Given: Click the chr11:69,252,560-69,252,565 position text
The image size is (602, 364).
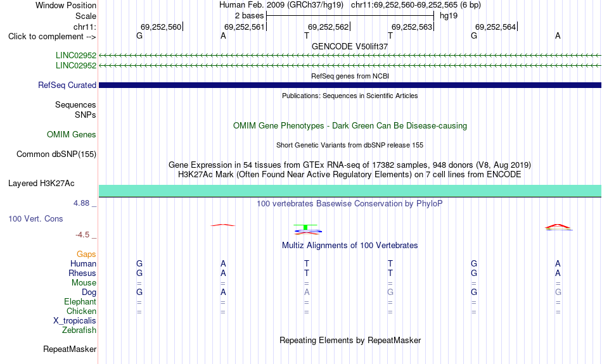Looking at the screenshot, I should point(416,5).
